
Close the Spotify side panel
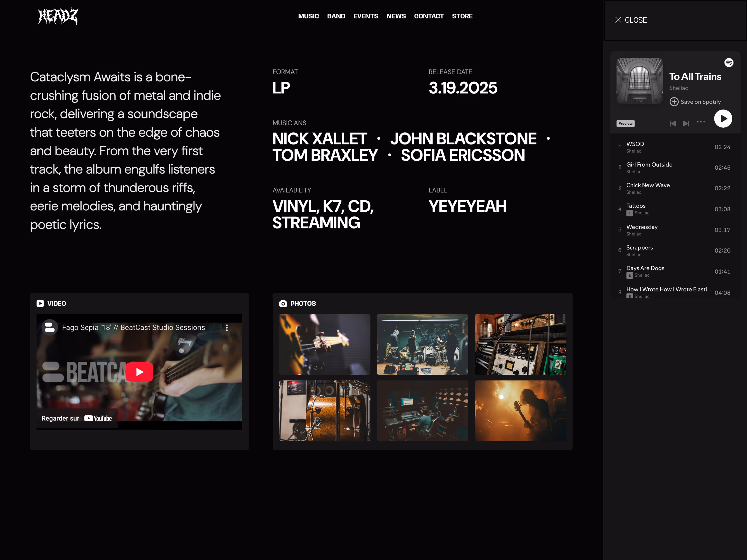point(631,20)
